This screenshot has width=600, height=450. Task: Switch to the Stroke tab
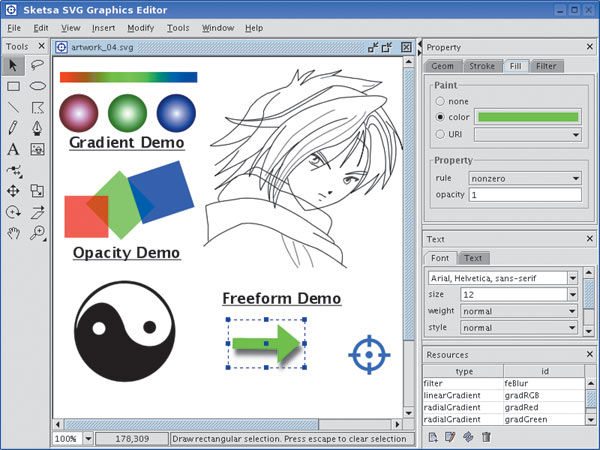(482, 66)
